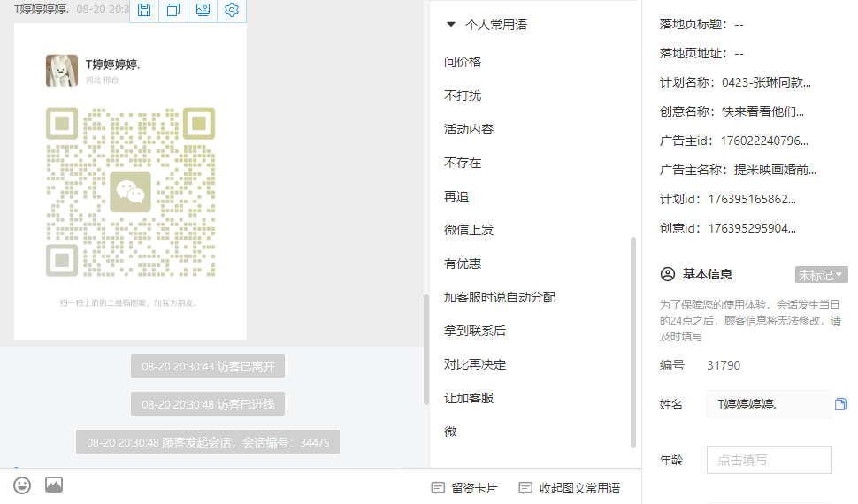Open the emoji picker in the chat input
858x504 pixels.
click(x=22, y=485)
